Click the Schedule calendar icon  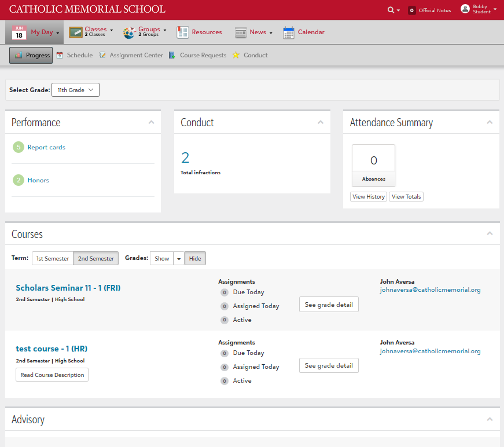60,56
